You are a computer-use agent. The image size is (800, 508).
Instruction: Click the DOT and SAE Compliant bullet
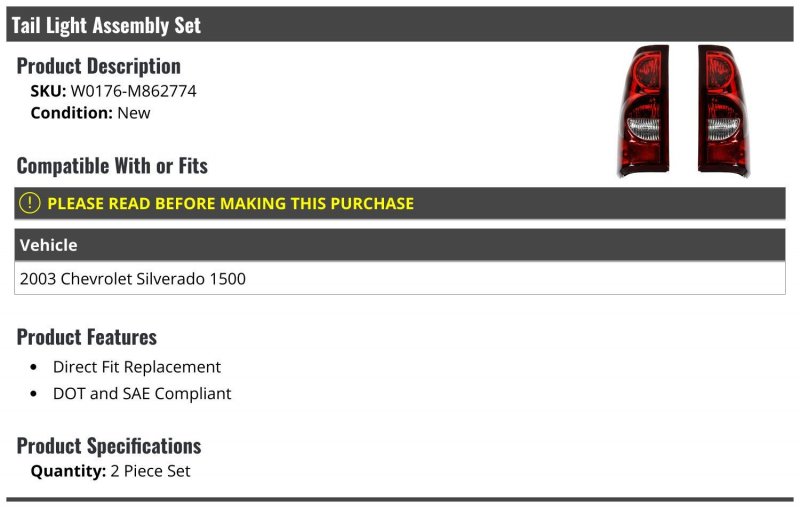pos(142,393)
